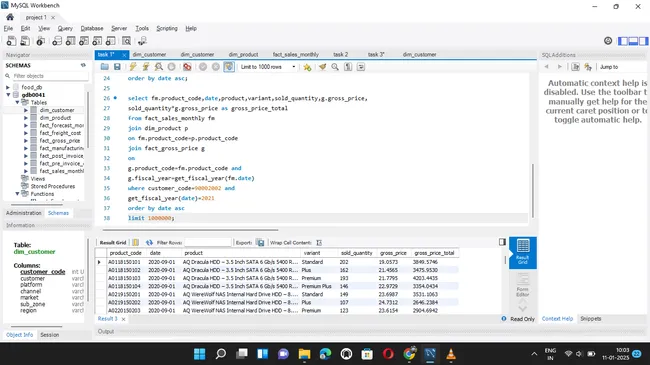The width and height of the screenshot is (650, 365).
Task: Collapse the gdb0041 schema
Action: tap(8, 95)
